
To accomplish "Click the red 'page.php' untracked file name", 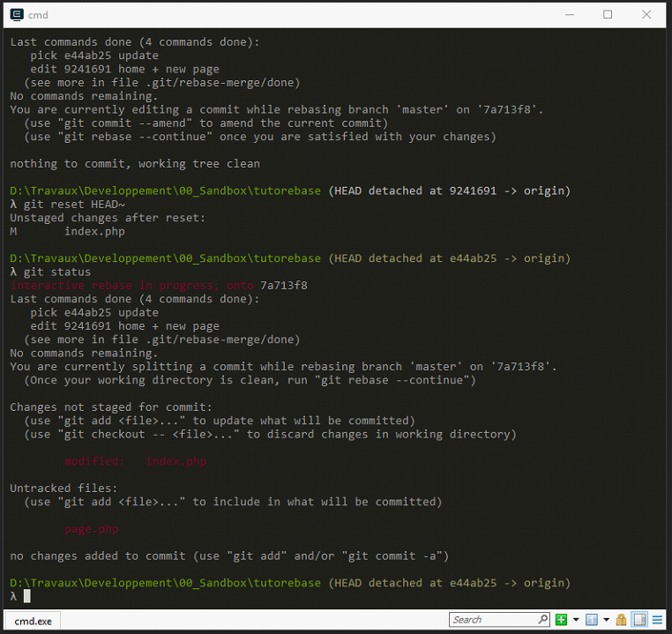I will [x=92, y=529].
